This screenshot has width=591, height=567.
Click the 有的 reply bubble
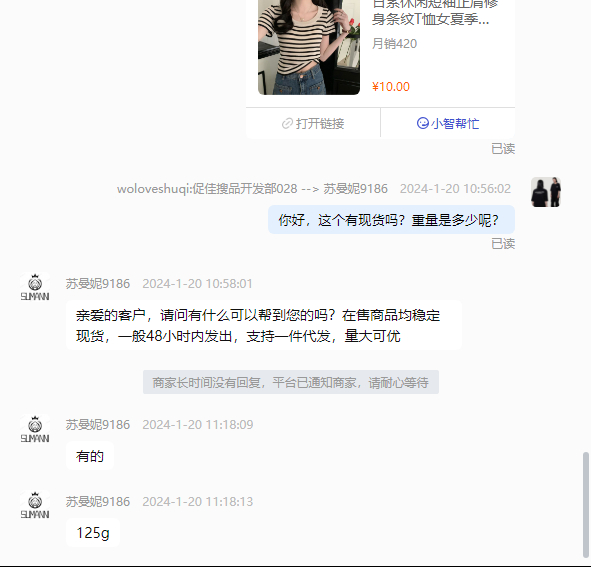pos(90,456)
